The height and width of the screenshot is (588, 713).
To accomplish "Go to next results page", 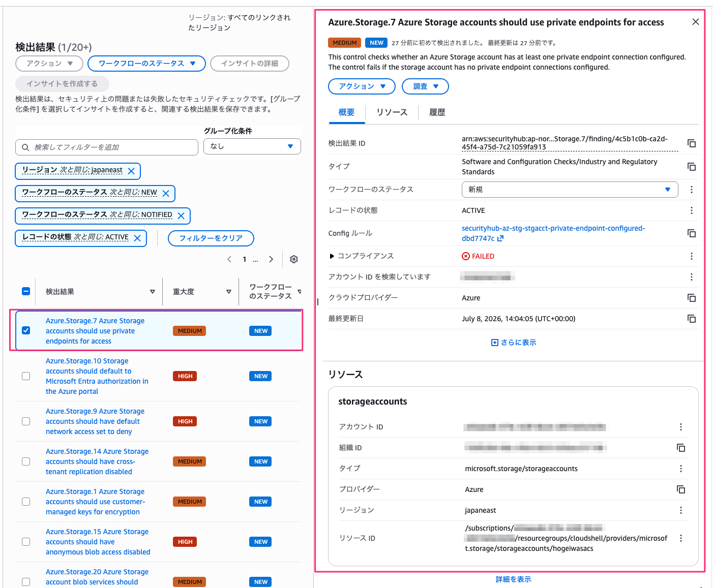I will click(271, 259).
